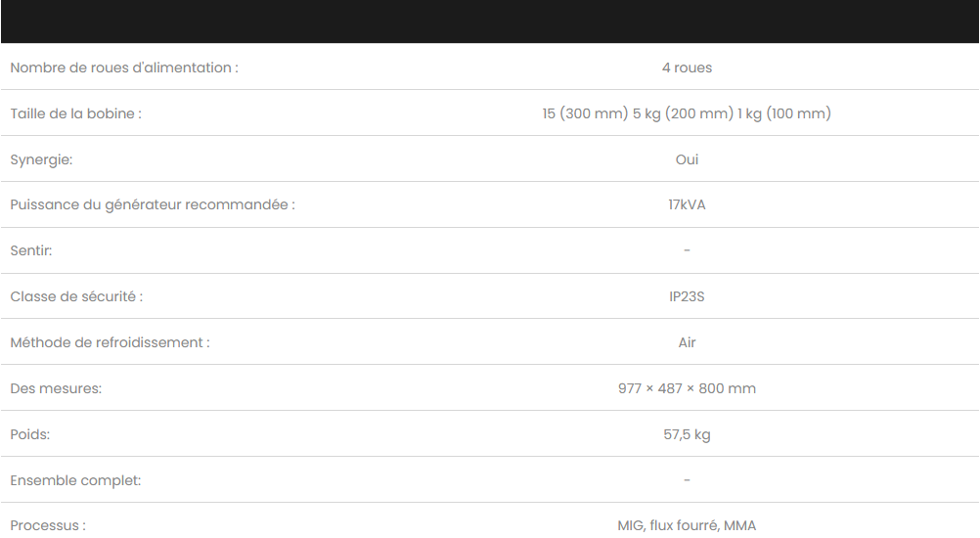The height and width of the screenshot is (538, 980).
Task: Select the bobine size value text
Action: (x=687, y=113)
